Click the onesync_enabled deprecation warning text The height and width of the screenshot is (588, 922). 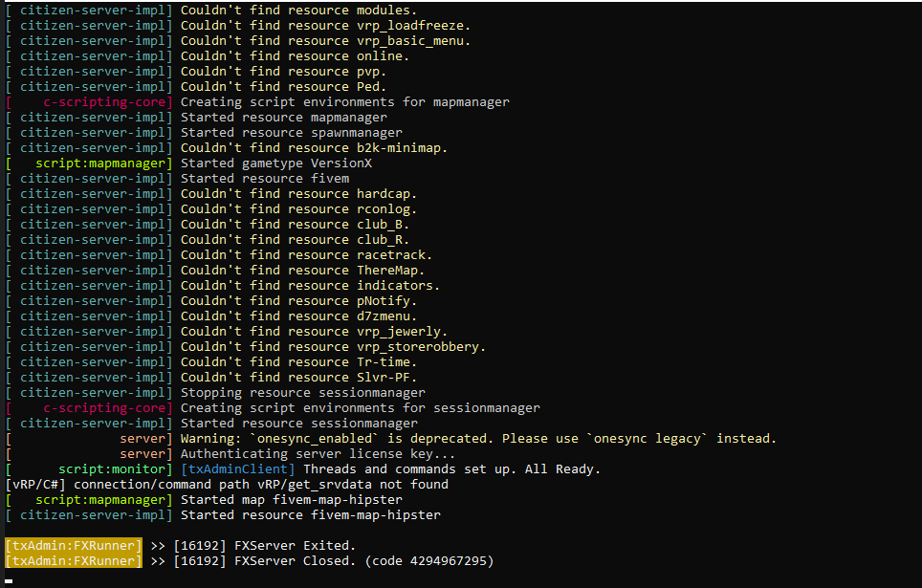(x=478, y=438)
